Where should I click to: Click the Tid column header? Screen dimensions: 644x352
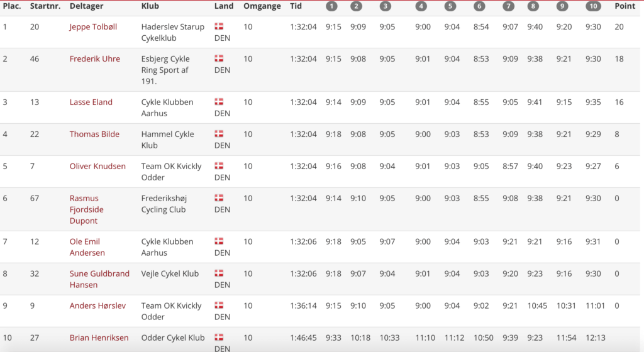[x=296, y=6]
